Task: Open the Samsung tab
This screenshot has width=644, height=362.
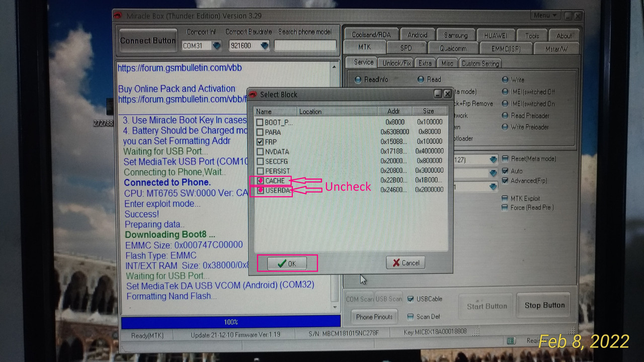Action: [x=455, y=35]
